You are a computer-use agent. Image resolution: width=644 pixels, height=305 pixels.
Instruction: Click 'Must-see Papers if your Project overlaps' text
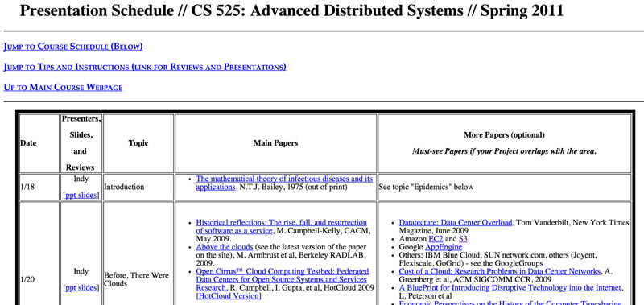[504, 151]
